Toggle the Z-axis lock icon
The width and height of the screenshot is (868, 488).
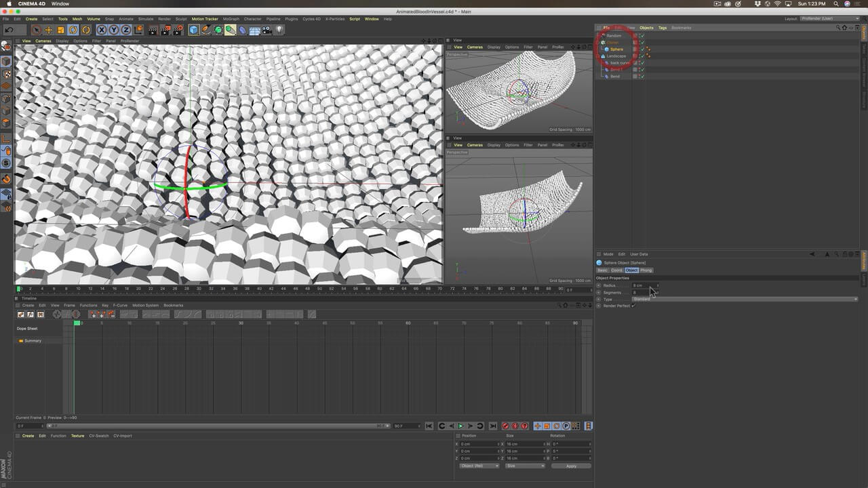pos(125,30)
